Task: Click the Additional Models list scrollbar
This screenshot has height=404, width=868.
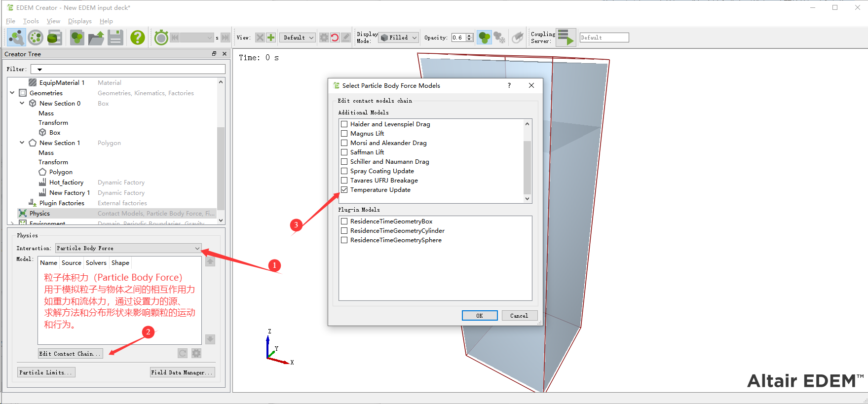Action: (527, 167)
